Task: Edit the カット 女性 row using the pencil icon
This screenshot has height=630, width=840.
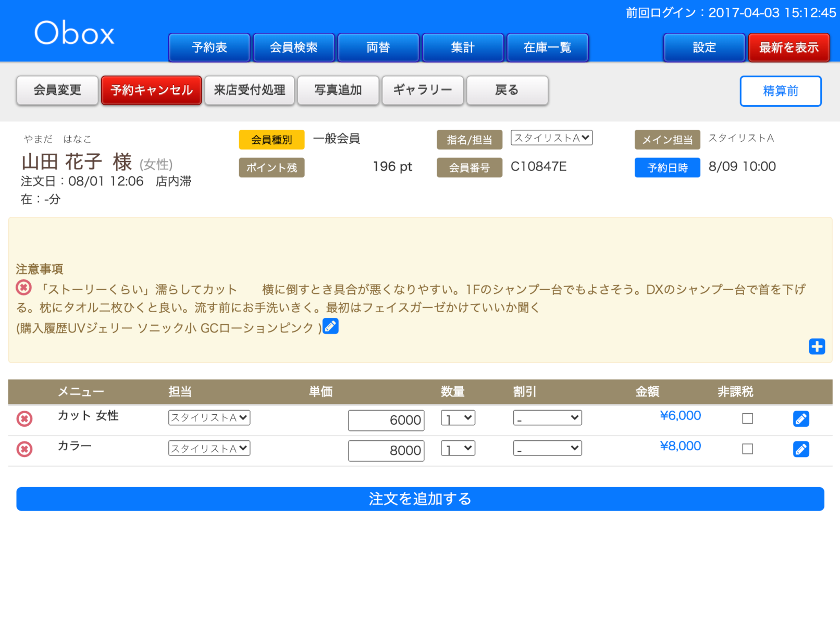Action: [801, 418]
